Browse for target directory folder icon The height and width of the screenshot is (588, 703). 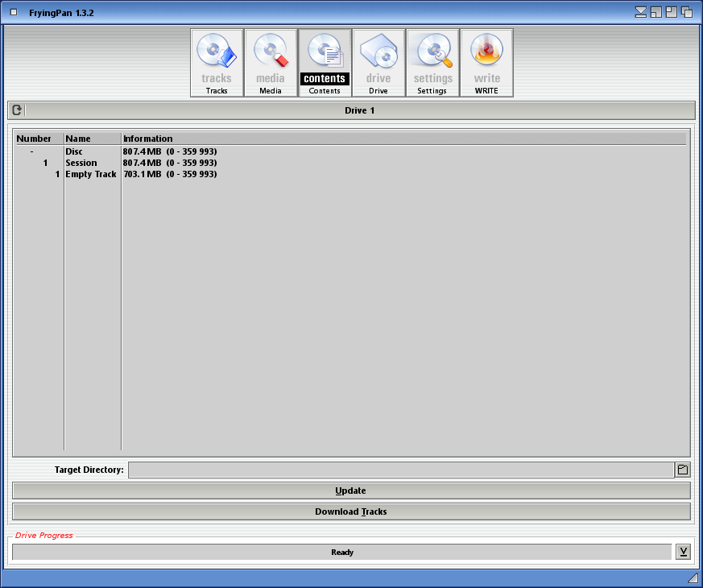[682, 470]
